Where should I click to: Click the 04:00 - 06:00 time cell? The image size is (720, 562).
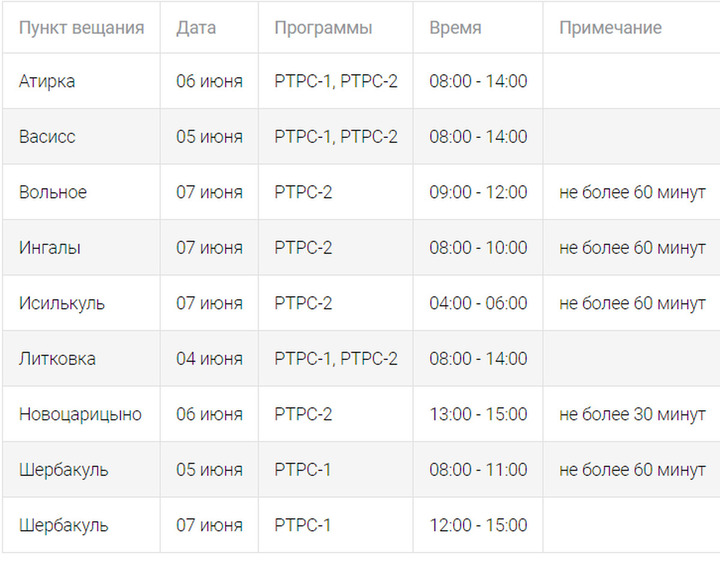pos(478,303)
